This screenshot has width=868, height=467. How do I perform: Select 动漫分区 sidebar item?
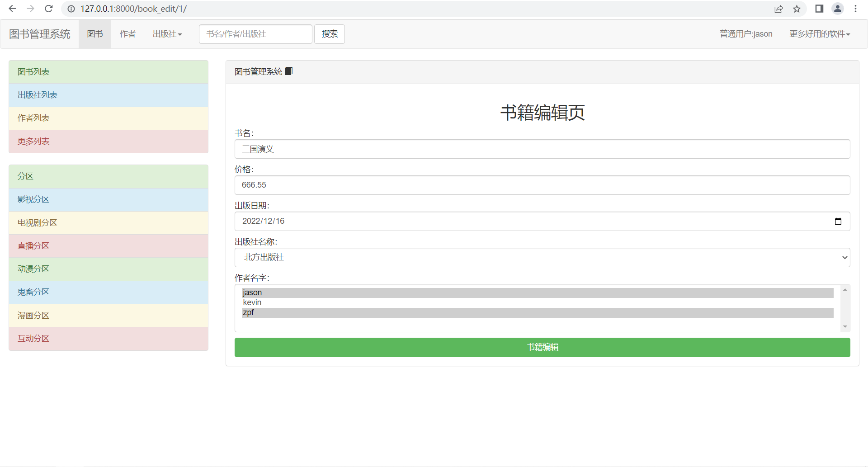tap(108, 269)
